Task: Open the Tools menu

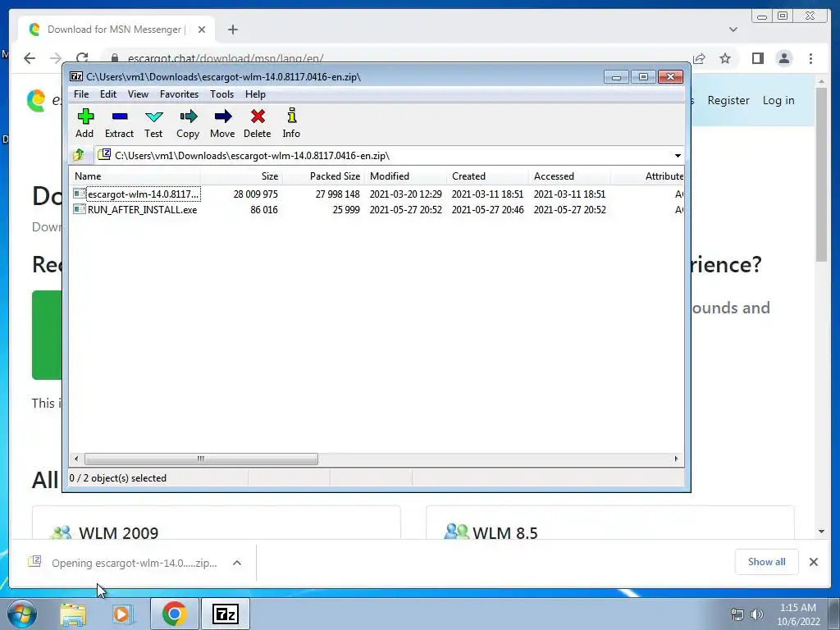Action: [x=221, y=94]
